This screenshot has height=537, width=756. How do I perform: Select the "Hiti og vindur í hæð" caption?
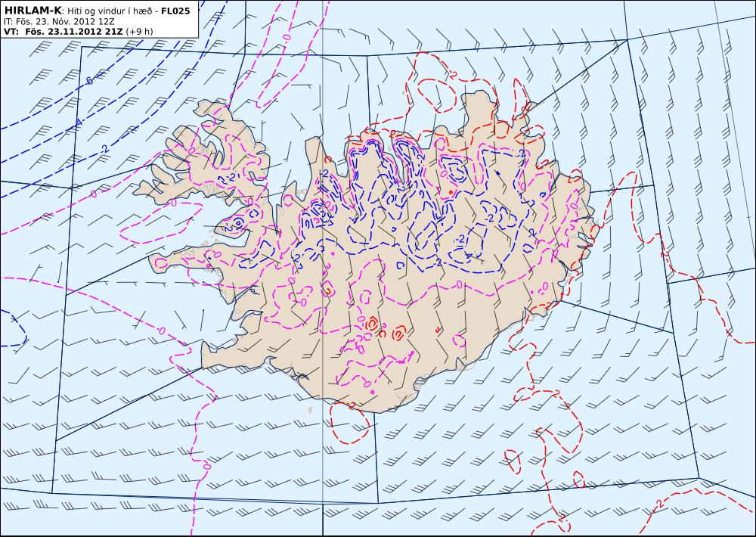pyautogui.click(x=110, y=11)
